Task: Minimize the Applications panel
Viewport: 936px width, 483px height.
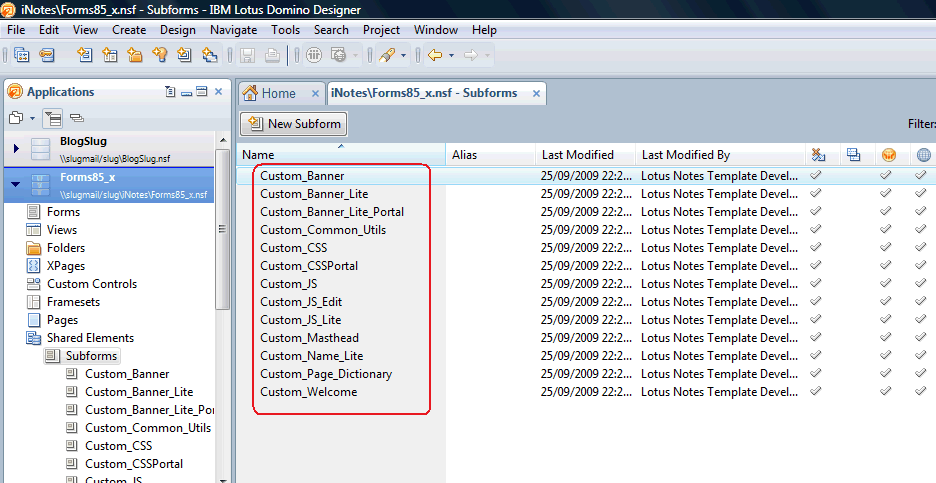Action: point(186,93)
